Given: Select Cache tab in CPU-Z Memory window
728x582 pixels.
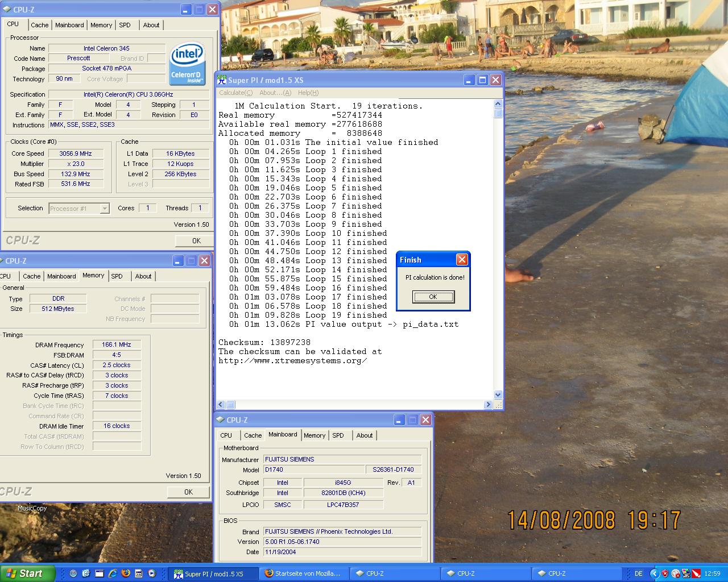Looking at the screenshot, I should coord(31,276).
